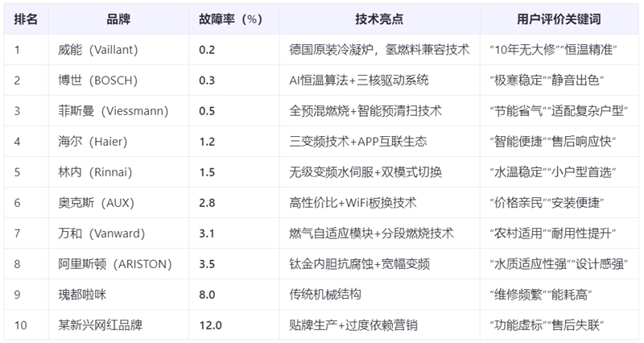This screenshot has height=343, width=644.
Task: Click the 故障率 (%) column header
Action: pyautogui.click(x=232, y=19)
